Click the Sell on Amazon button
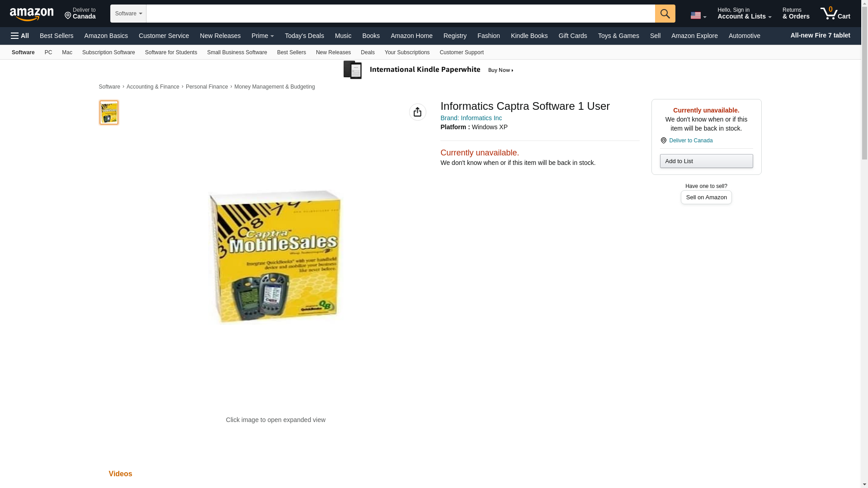 pyautogui.click(x=706, y=197)
